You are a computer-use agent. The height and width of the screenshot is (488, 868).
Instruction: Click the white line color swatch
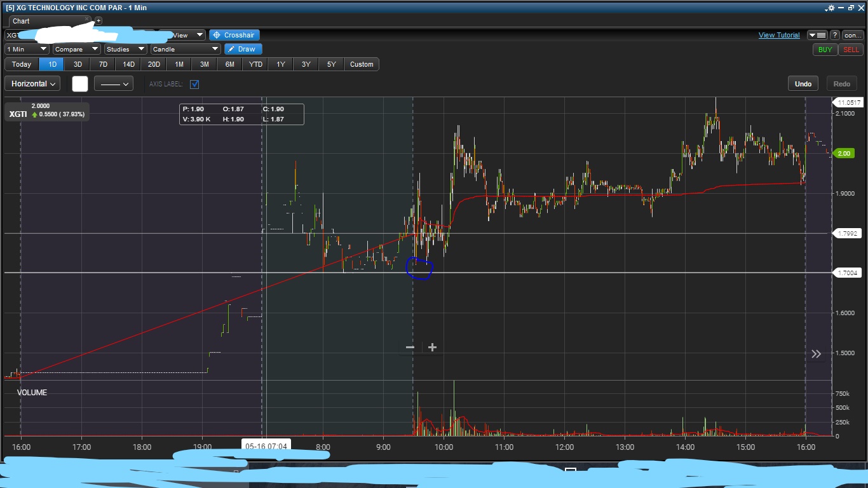(x=80, y=84)
